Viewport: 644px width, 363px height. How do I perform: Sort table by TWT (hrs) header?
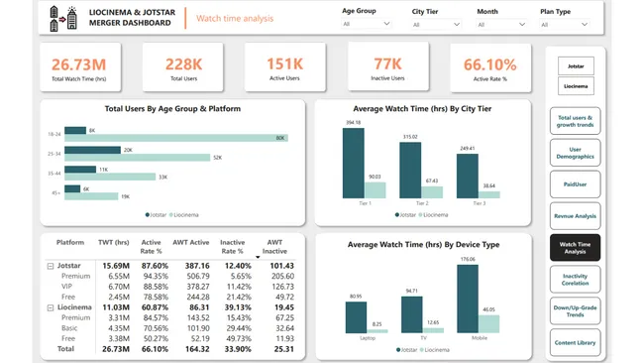[x=113, y=243]
